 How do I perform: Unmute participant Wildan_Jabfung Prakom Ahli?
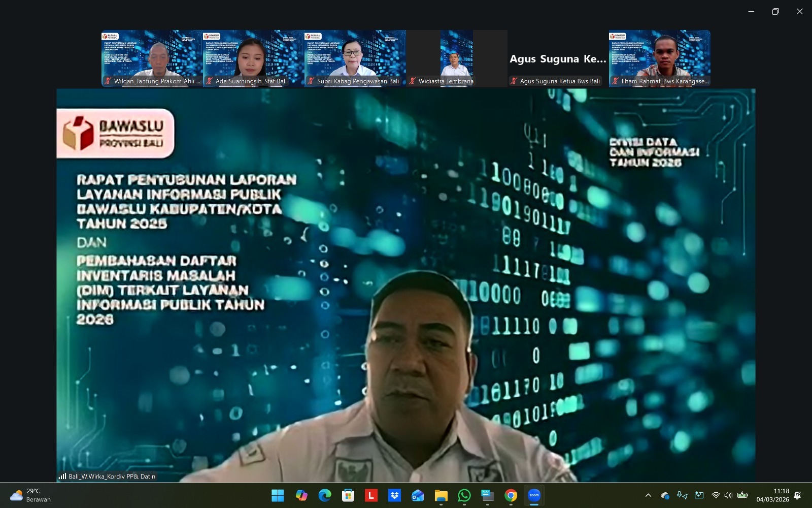[x=108, y=81]
